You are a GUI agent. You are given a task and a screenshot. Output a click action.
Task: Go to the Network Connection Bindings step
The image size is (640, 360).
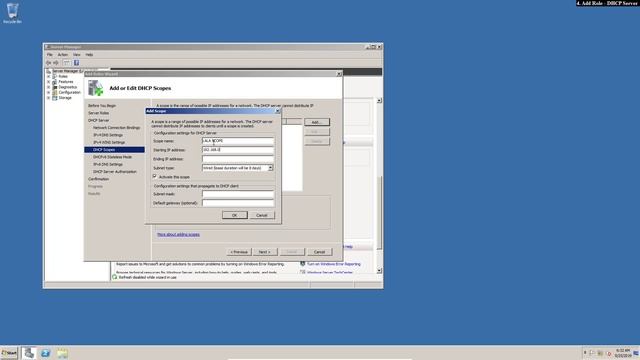tap(116, 128)
